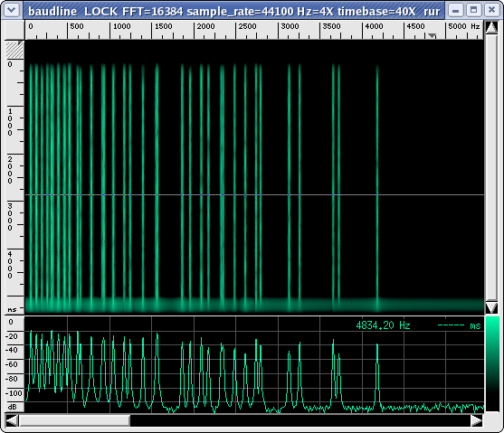Click the green color gradient bar

[492, 363]
